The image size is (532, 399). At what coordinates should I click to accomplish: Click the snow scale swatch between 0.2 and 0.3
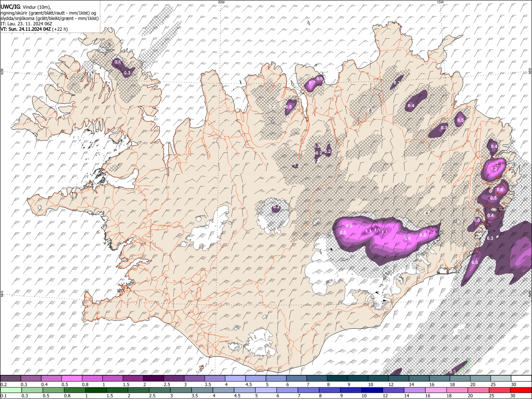[10, 379]
